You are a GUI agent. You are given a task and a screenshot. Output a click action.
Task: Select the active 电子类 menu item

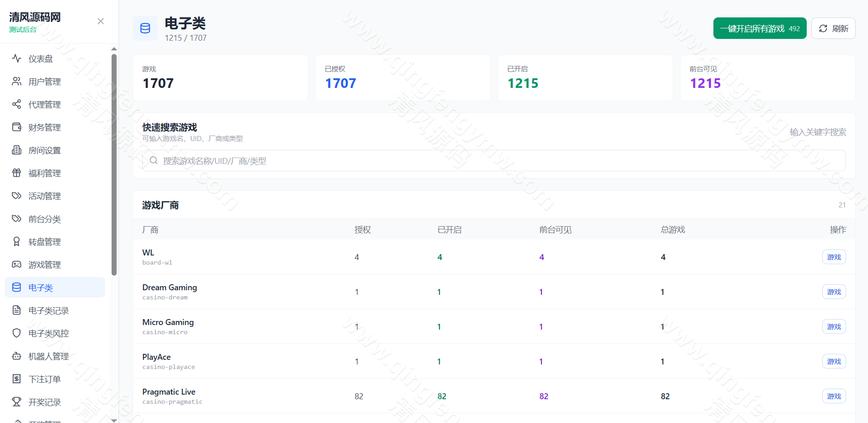click(x=55, y=287)
